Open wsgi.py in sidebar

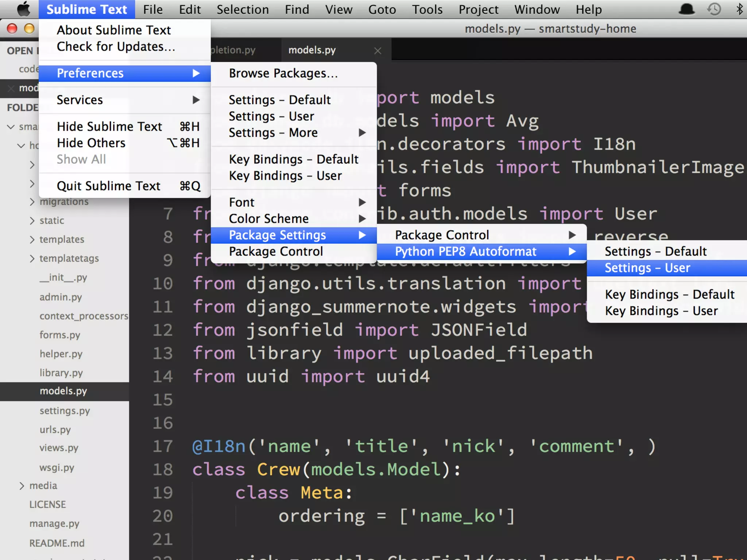coord(57,468)
